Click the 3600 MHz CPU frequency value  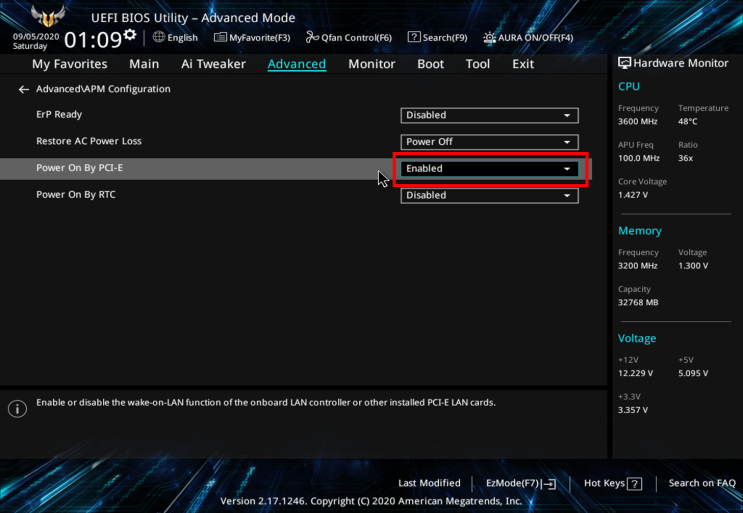pos(637,121)
